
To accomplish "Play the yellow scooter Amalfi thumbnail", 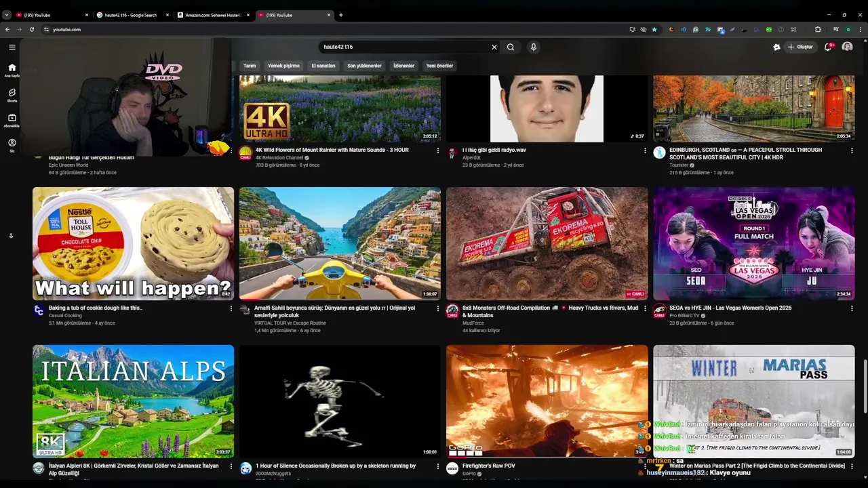I will (340, 243).
